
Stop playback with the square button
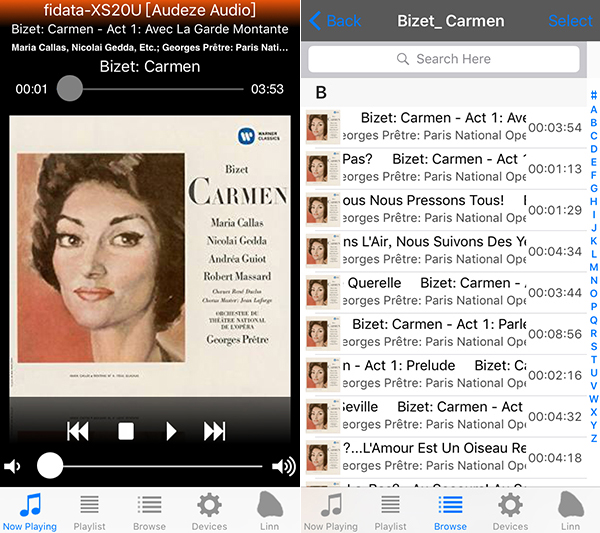coord(126,432)
